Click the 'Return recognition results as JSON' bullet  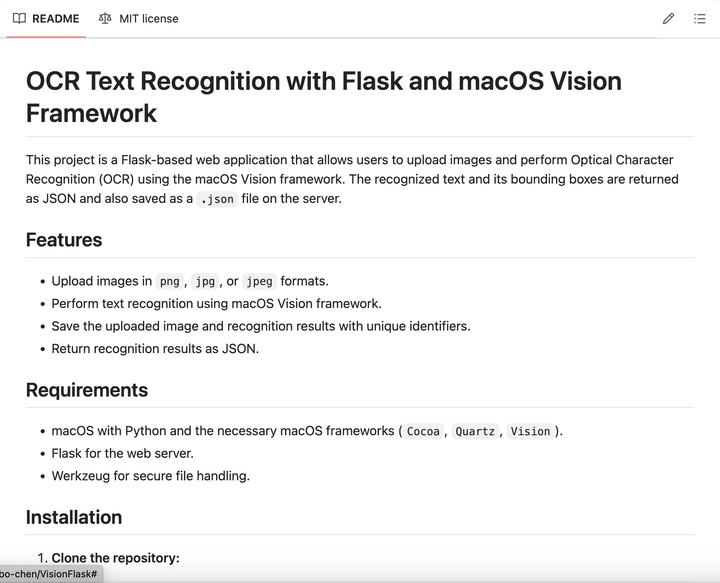point(155,349)
